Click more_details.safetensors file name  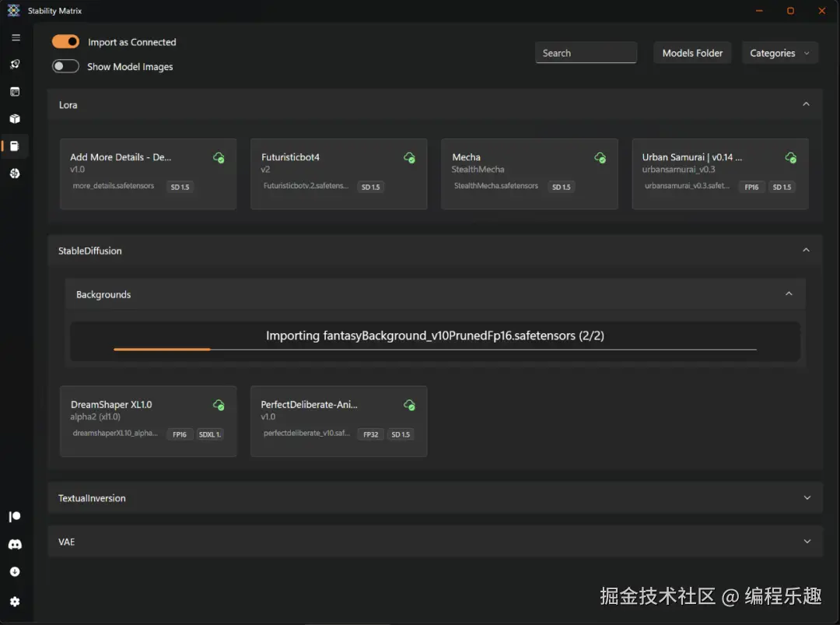point(114,186)
